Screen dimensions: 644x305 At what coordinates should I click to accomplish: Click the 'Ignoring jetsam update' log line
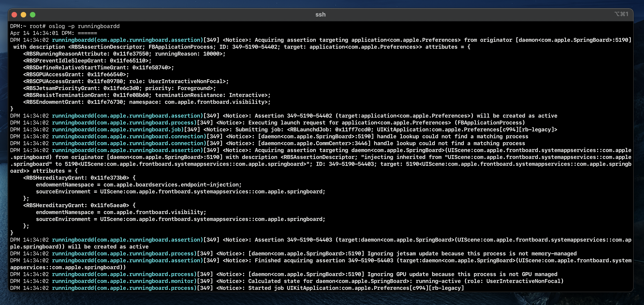tap(293, 254)
